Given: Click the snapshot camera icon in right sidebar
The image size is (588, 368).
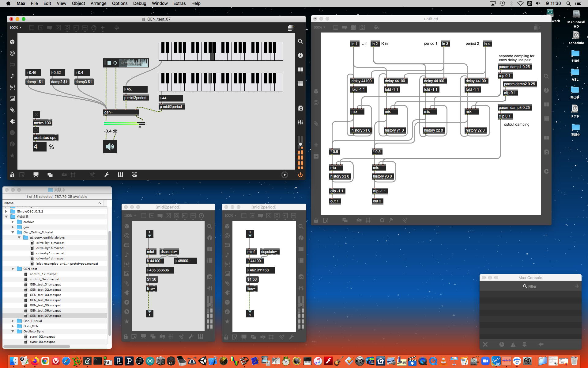Looking at the screenshot, I should (x=300, y=108).
